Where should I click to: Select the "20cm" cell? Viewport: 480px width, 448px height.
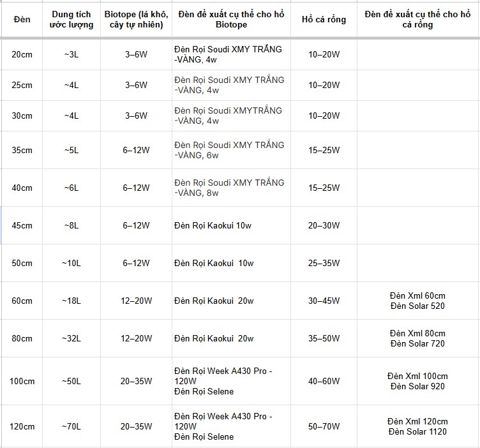pos(22,54)
